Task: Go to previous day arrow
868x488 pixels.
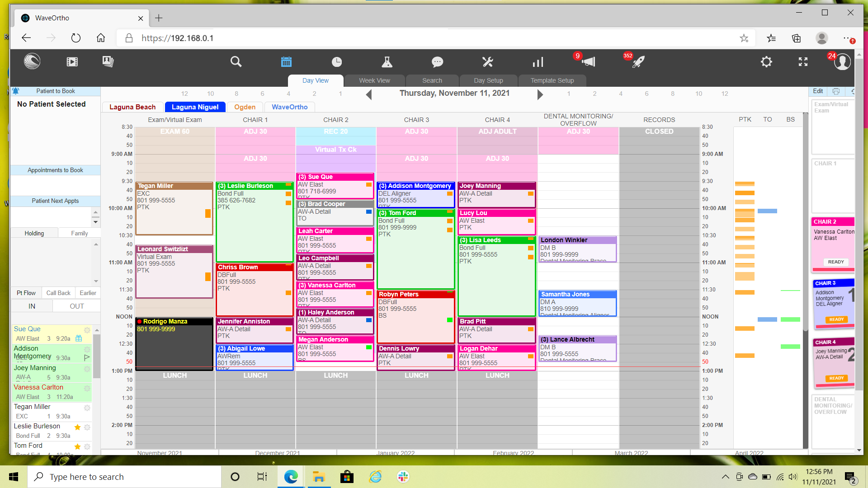Action: [369, 94]
